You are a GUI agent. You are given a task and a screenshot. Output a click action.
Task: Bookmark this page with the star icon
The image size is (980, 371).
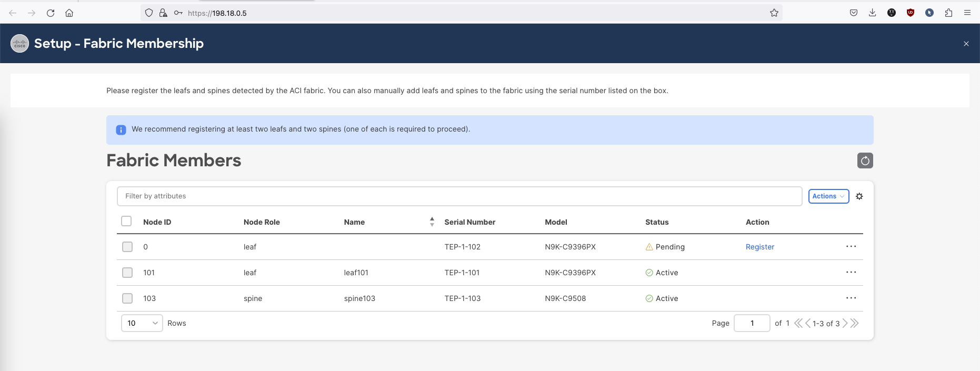point(774,13)
